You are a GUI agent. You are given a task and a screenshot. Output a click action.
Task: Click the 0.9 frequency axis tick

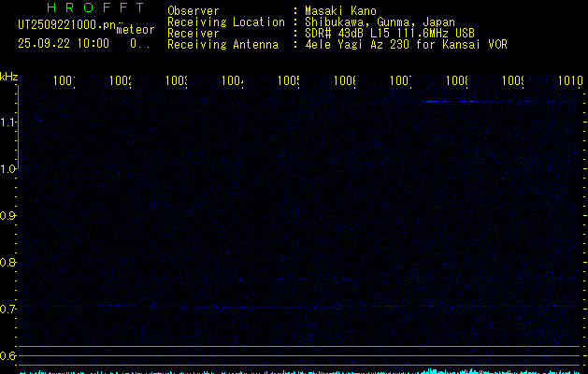click(8, 216)
